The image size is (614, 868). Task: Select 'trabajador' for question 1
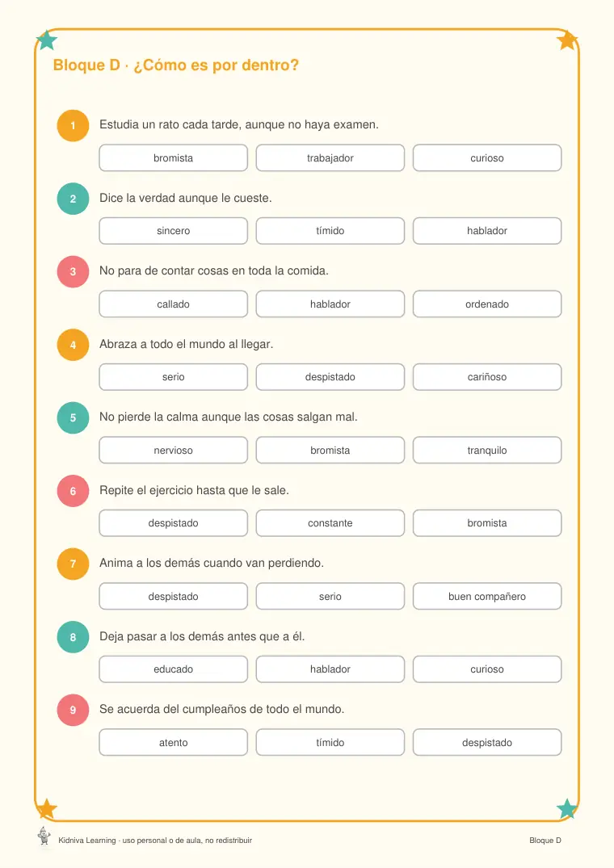(330, 157)
